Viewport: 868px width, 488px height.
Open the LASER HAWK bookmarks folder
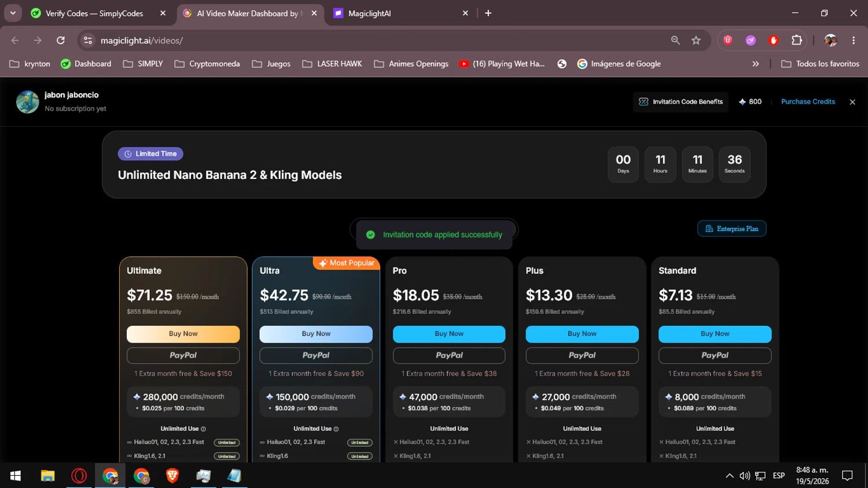tap(332, 64)
